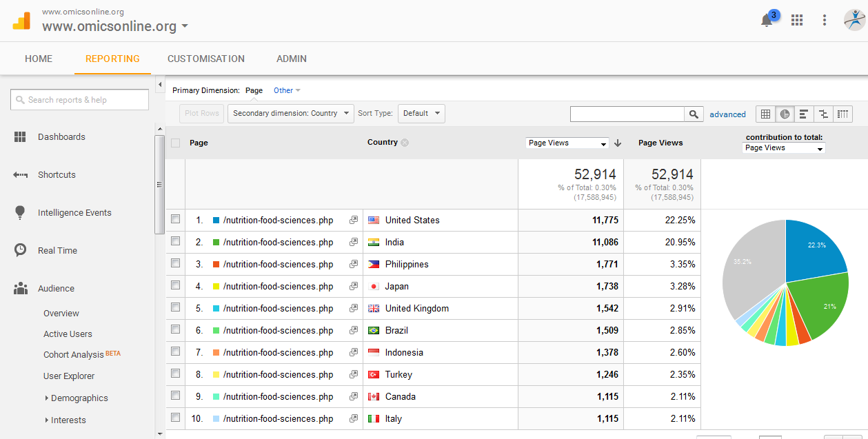Open Japan row page link icon

tap(354, 287)
